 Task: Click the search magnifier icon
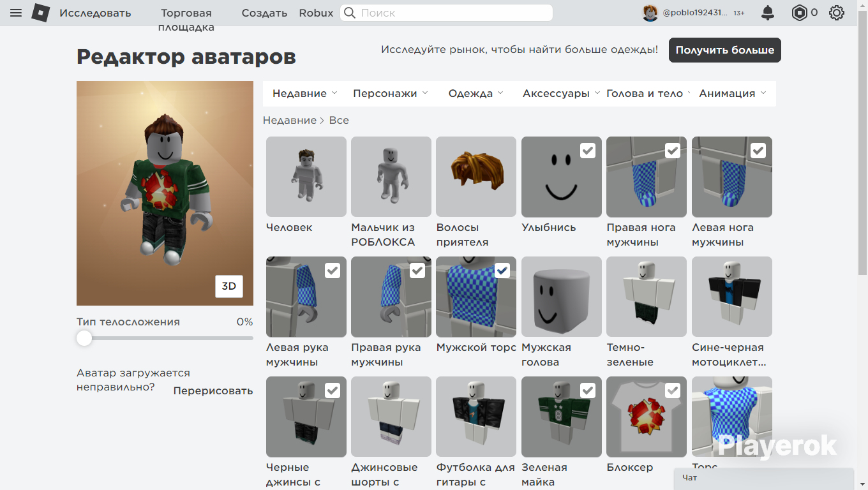click(349, 13)
